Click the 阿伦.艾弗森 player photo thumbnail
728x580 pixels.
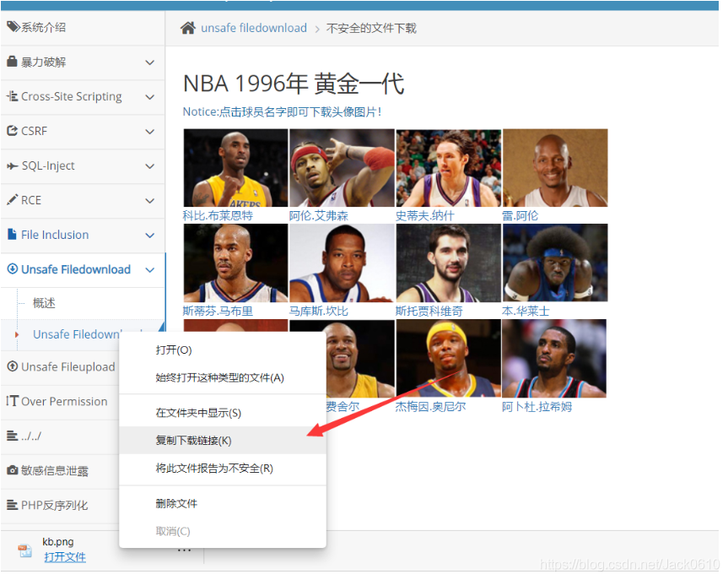(342, 167)
